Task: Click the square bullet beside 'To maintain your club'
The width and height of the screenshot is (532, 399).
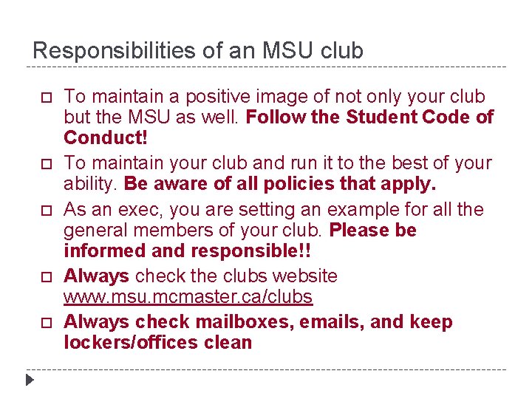Action: point(44,163)
